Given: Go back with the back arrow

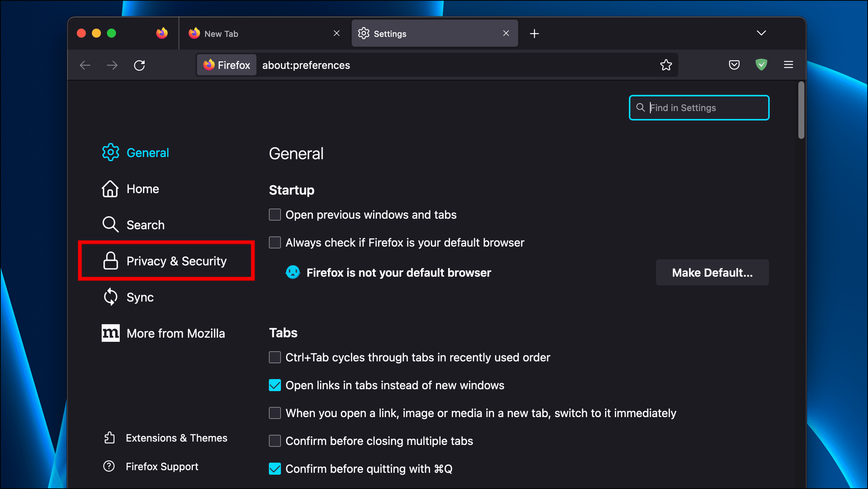Looking at the screenshot, I should click(85, 65).
